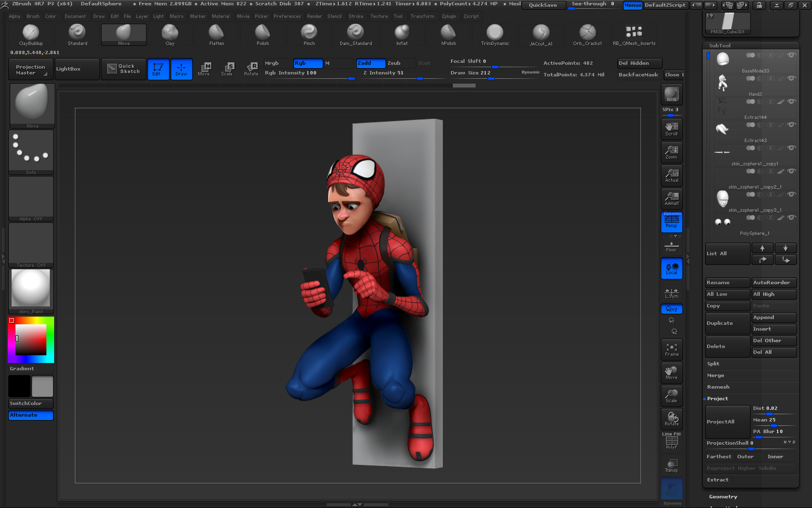The width and height of the screenshot is (812, 508).
Task: Select the ClayBuildup brush
Action: tap(31, 35)
